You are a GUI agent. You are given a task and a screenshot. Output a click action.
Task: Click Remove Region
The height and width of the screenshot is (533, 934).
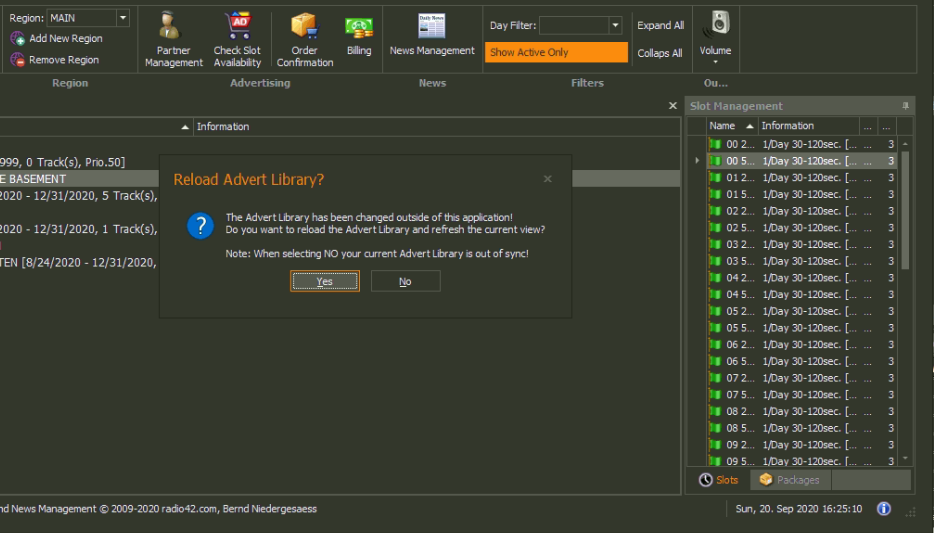[55, 60]
